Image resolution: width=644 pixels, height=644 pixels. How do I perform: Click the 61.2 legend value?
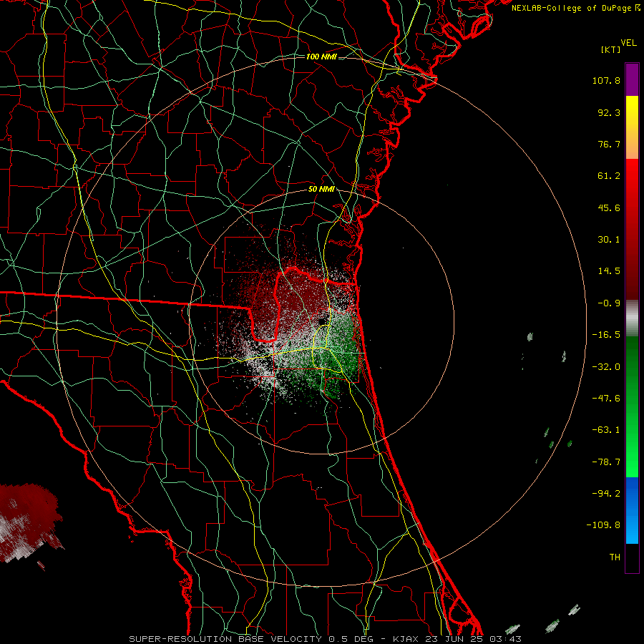tap(609, 176)
